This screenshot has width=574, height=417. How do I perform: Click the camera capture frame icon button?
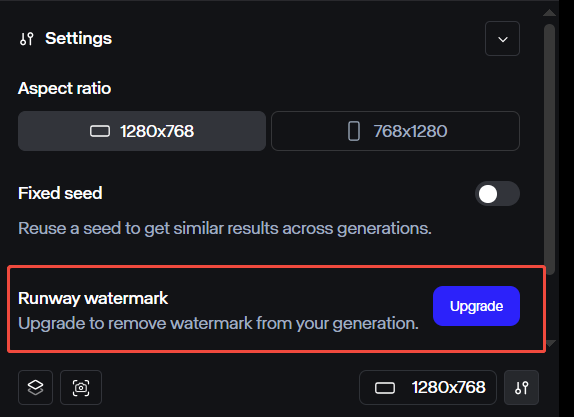tap(81, 387)
